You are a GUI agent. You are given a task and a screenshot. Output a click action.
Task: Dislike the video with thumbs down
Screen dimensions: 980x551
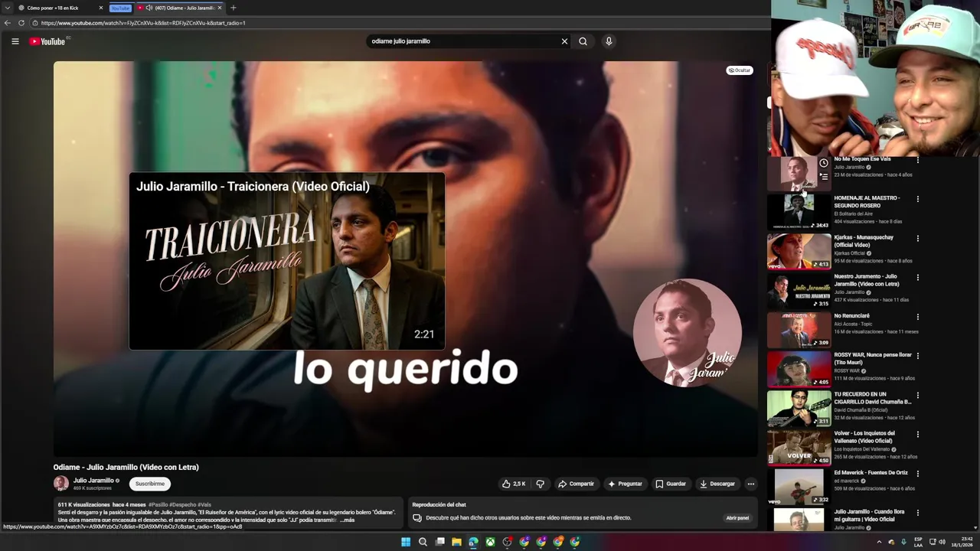(x=540, y=484)
